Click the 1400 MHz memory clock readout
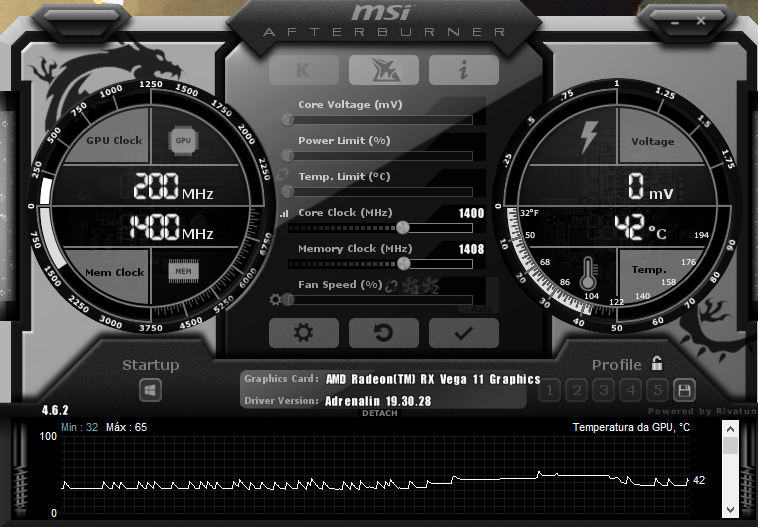758x527 pixels. (171, 227)
